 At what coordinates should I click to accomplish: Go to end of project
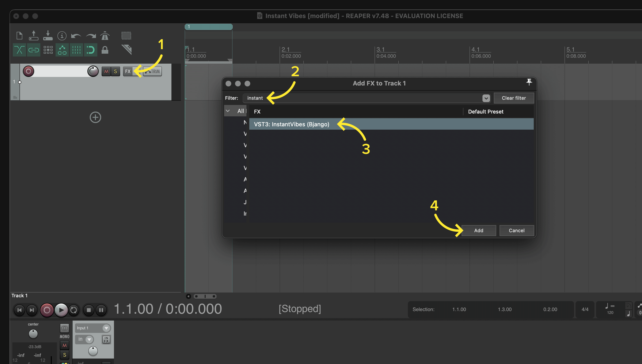[x=32, y=310]
